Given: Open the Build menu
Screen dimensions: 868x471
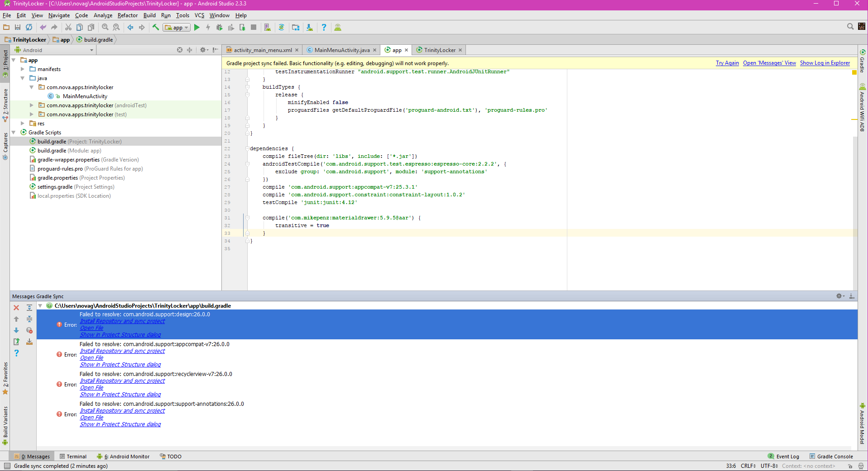Looking at the screenshot, I should point(149,15).
